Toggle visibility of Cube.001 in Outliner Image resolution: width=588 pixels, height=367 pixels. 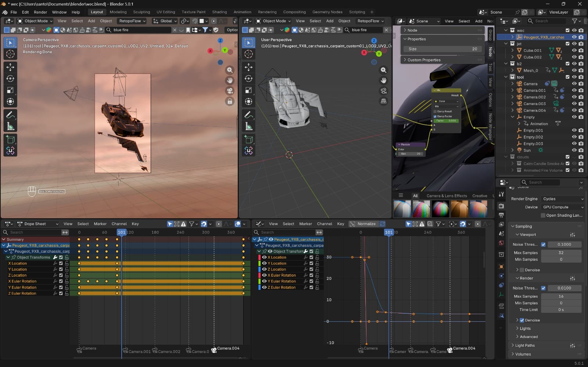point(574,50)
